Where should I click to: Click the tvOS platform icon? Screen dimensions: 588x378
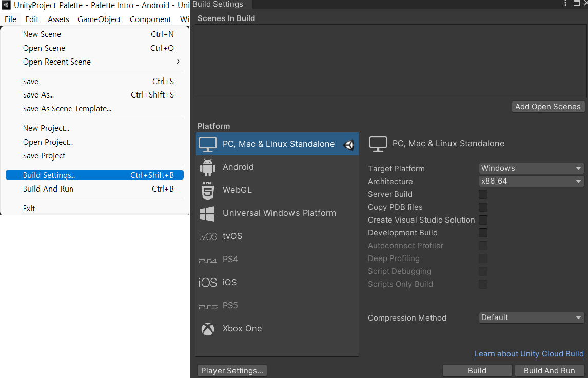208,236
